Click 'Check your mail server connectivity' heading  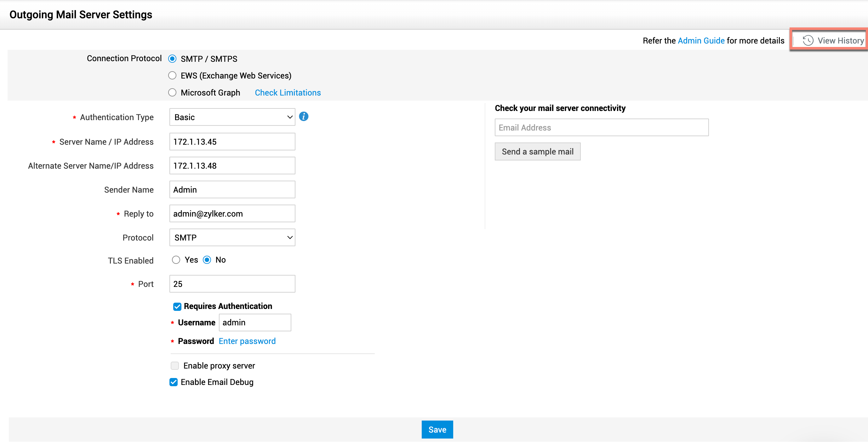point(560,108)
